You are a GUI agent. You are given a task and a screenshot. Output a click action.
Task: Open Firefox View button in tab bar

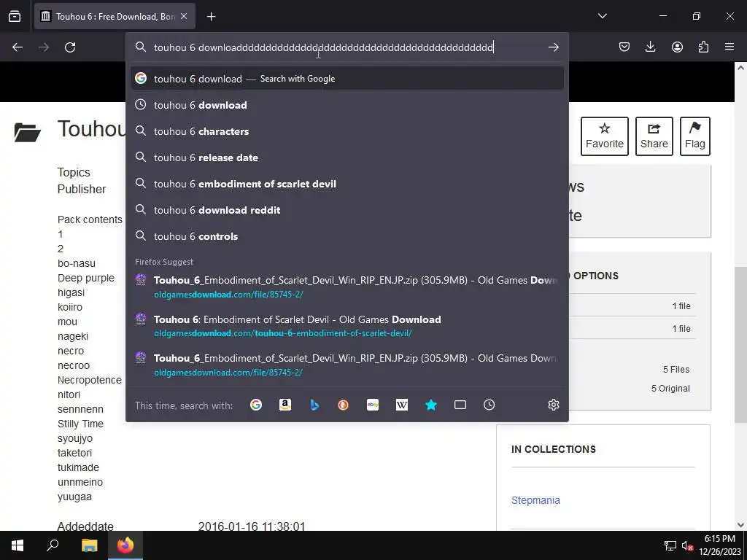[15, 16]
